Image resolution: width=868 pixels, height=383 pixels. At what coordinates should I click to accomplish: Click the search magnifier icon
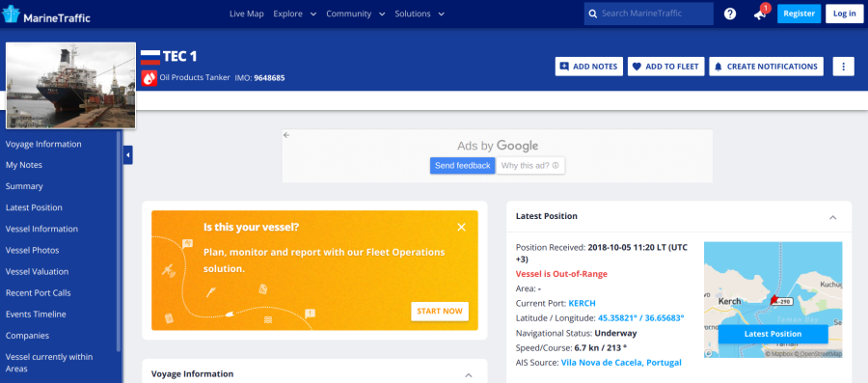(x=592, y=14)
